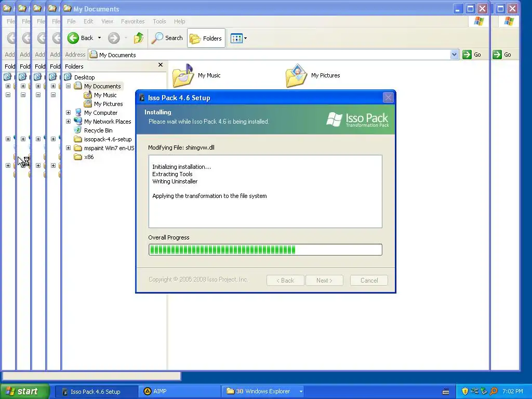This screenshot has height=399, width=532.
Task: Click the Isso Pack logo in installer header
Action: [x=357, y=119]
